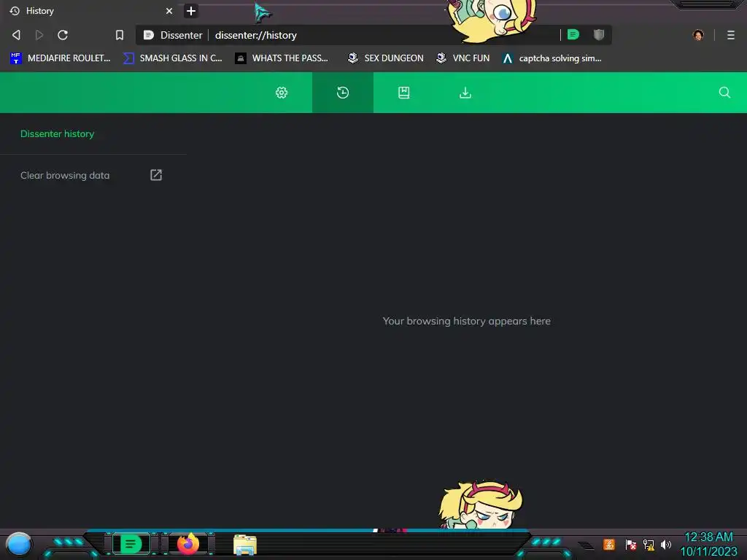Click the forward navigation arrow
This screenshot has height=560, width=747.
coord(39,35)
